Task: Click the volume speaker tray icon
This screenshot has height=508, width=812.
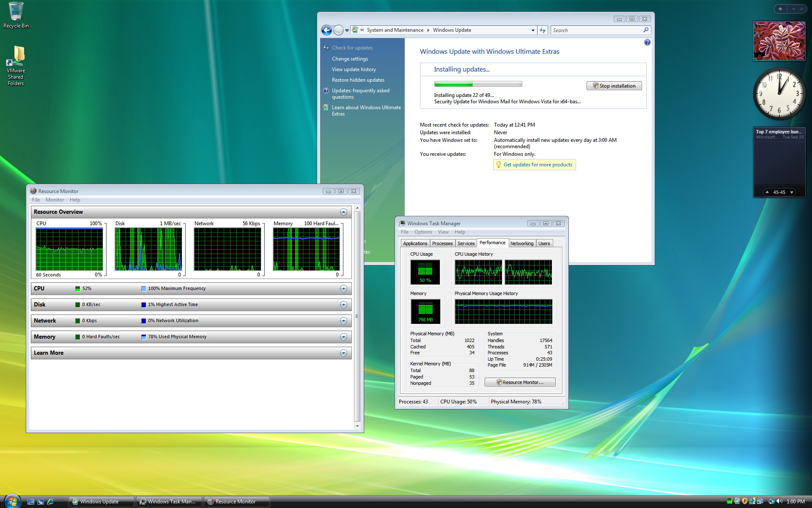Action: [x=779, y=501]
